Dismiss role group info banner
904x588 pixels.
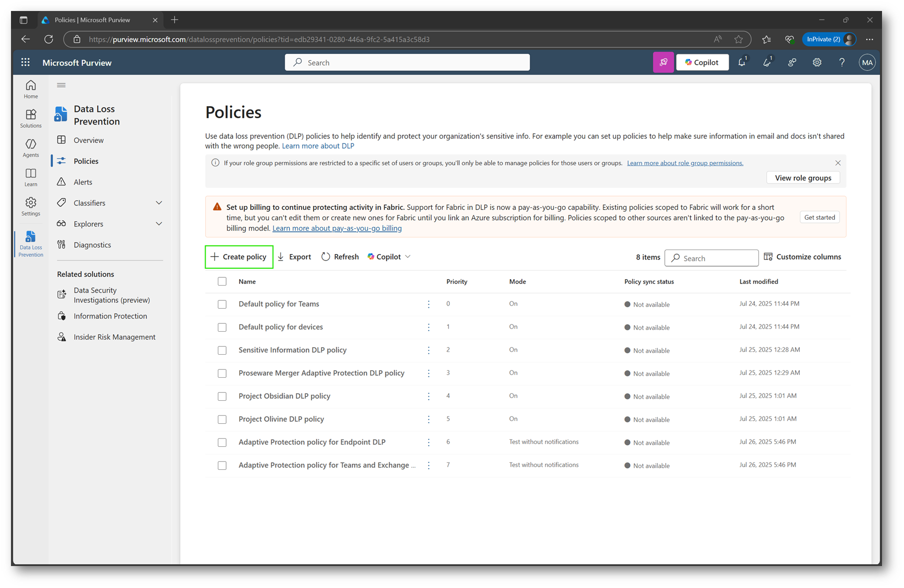click(838, 163)
